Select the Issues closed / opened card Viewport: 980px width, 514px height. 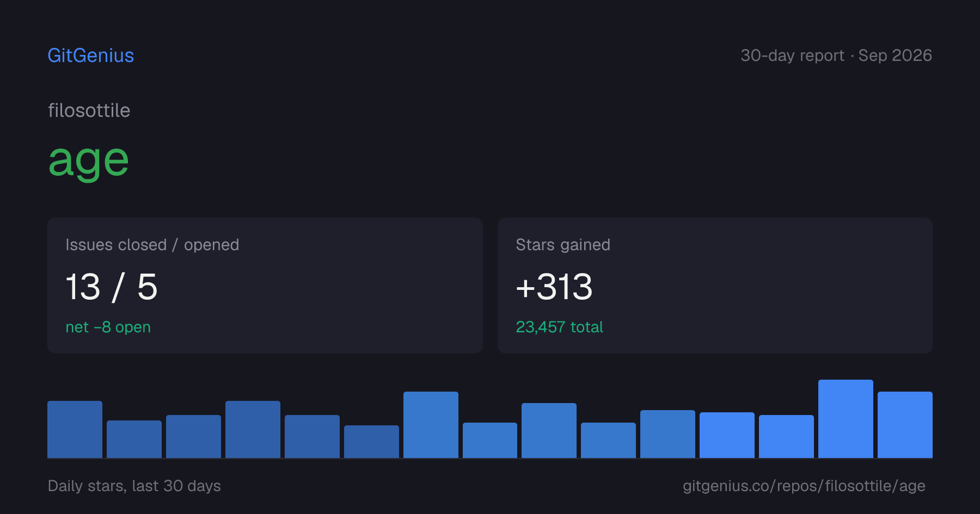(x=265, y=286)
